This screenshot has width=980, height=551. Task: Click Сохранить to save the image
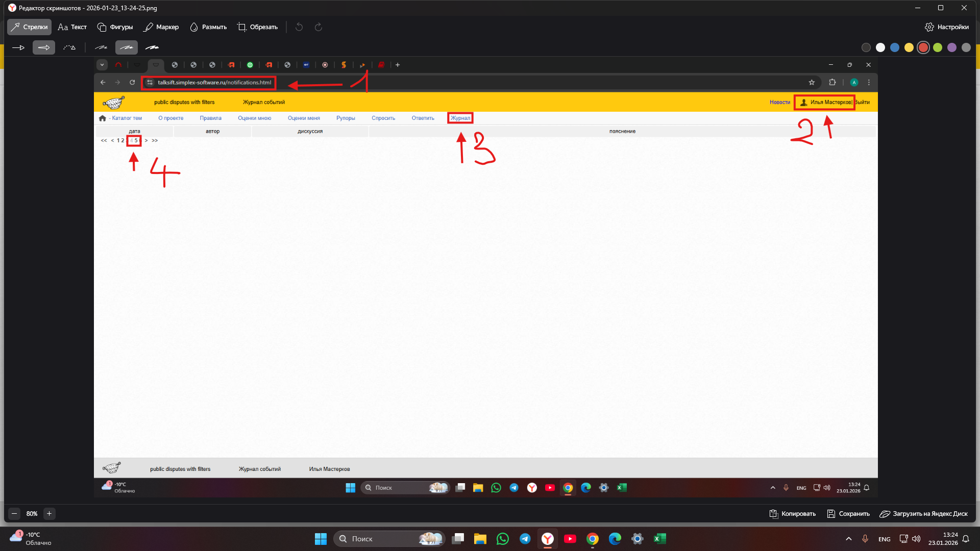848,514
